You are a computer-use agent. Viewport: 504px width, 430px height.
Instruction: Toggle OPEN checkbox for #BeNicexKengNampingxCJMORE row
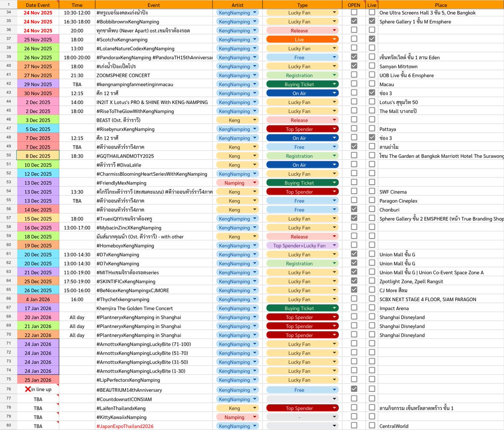click(x=354, y=290)
